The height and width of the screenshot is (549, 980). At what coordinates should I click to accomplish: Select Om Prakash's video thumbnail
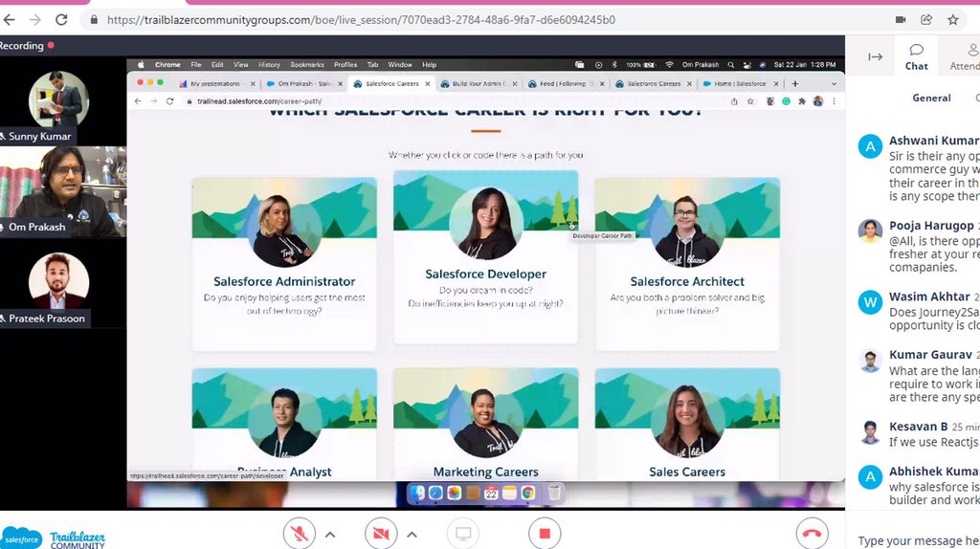point(62,191)
